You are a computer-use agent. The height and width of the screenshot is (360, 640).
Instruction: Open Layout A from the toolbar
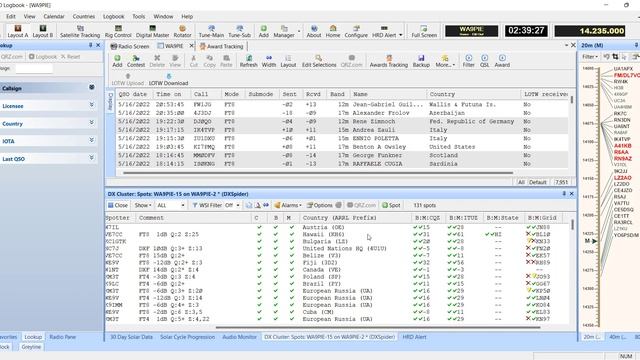[18, 31]
